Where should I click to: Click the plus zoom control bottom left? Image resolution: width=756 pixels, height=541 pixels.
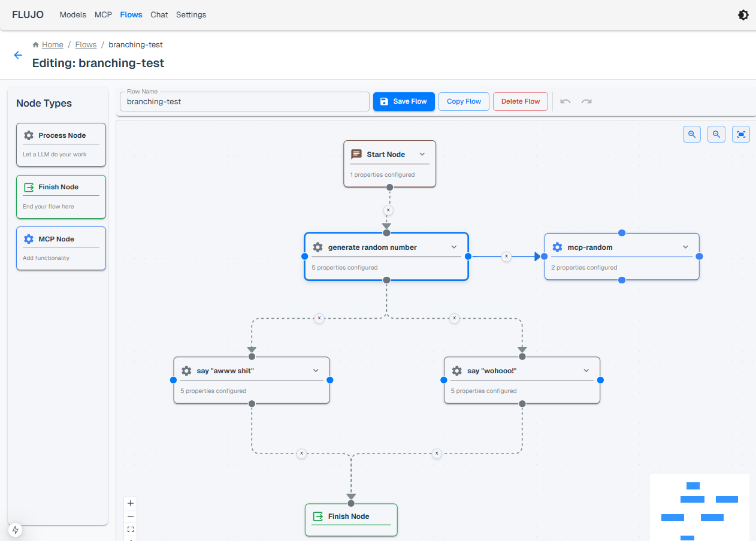(x=131, y=503)
